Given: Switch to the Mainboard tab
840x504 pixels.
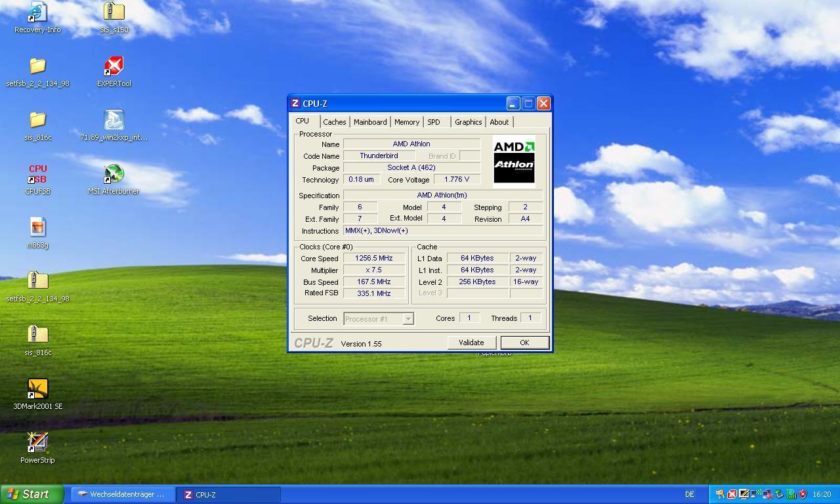Looking at the screenshot, I should 370,122.
